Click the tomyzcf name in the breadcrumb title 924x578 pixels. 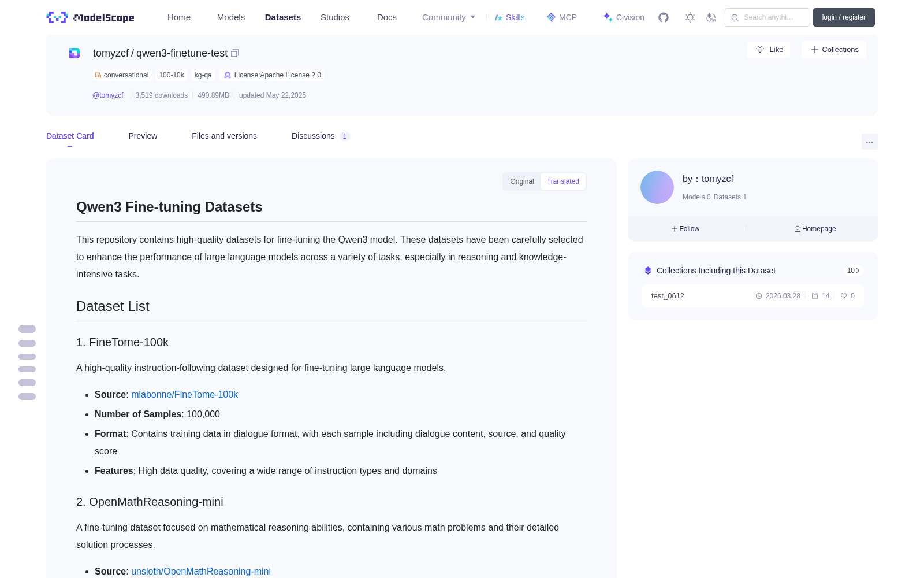click(x=111, y=53)
